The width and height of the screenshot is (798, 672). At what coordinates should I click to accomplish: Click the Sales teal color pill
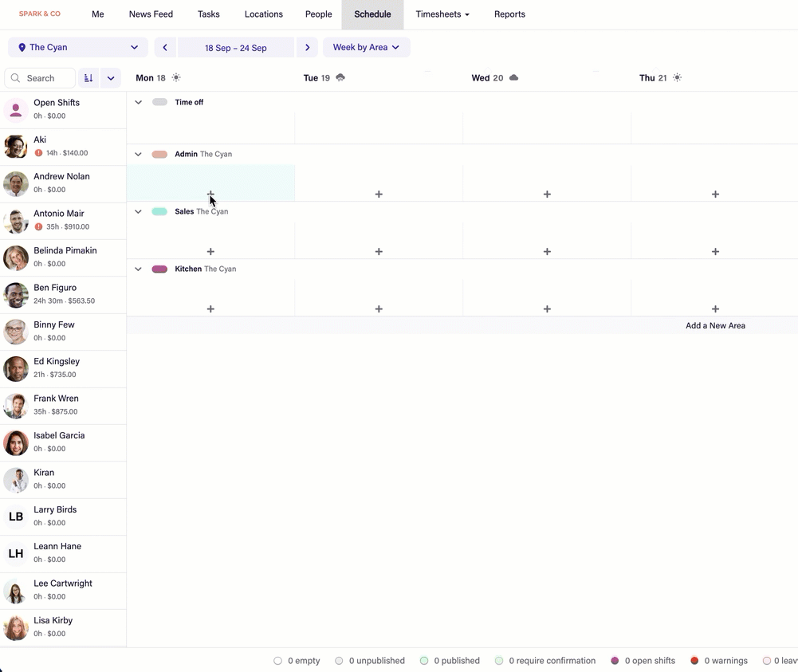159,211
